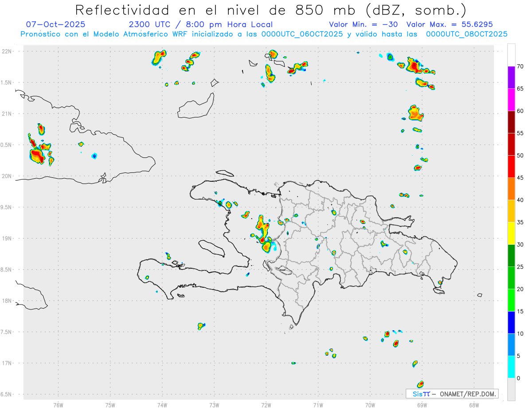Pick the dark red 50-55 dBZ band

(511, 144)
